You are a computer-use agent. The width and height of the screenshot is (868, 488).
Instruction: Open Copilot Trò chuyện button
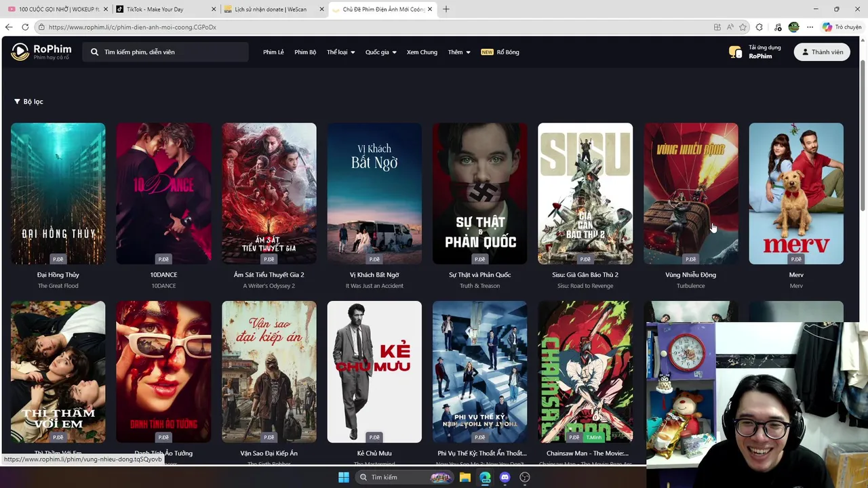tap(842, 27)
